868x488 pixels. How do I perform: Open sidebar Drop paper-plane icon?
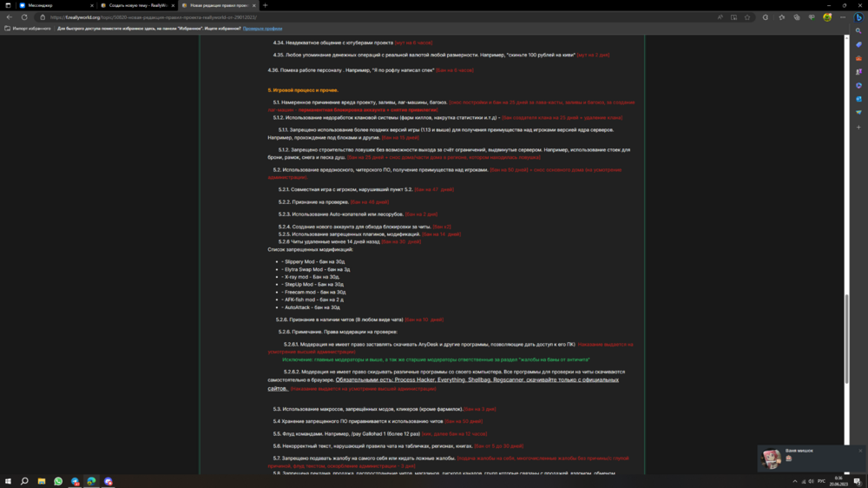[858, 112]
